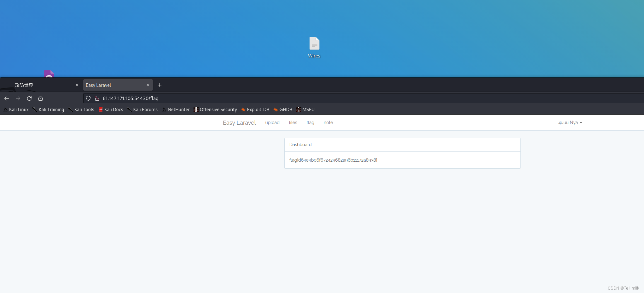This screenshot has width=644, height=293.
Task: Open the note nav link
Action: (328, 123)
